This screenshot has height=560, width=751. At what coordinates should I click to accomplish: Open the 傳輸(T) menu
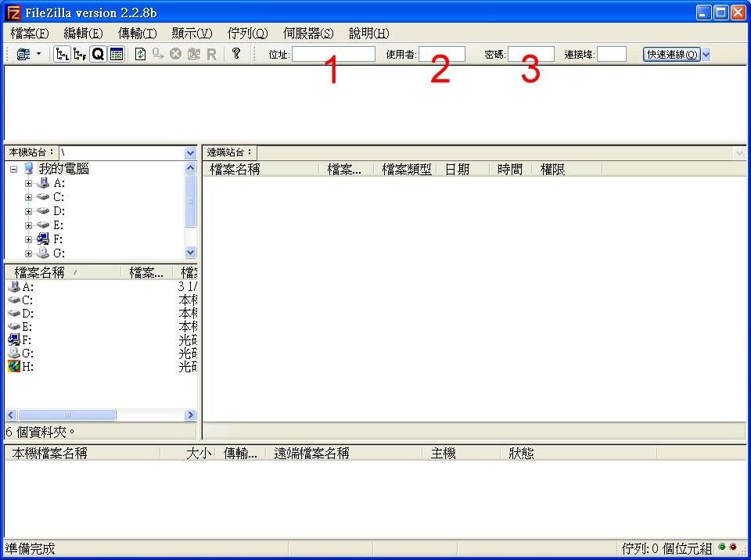click(138, 34)
